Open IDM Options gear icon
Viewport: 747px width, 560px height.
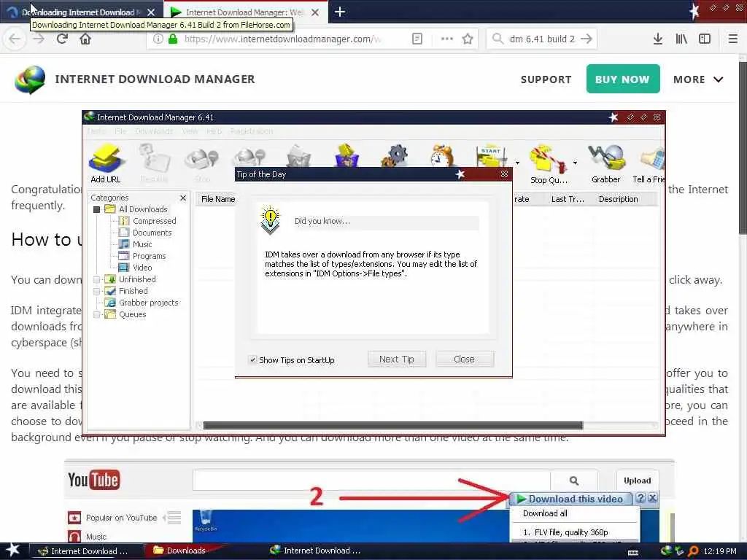pyautogui.click(x=395, y=156)
